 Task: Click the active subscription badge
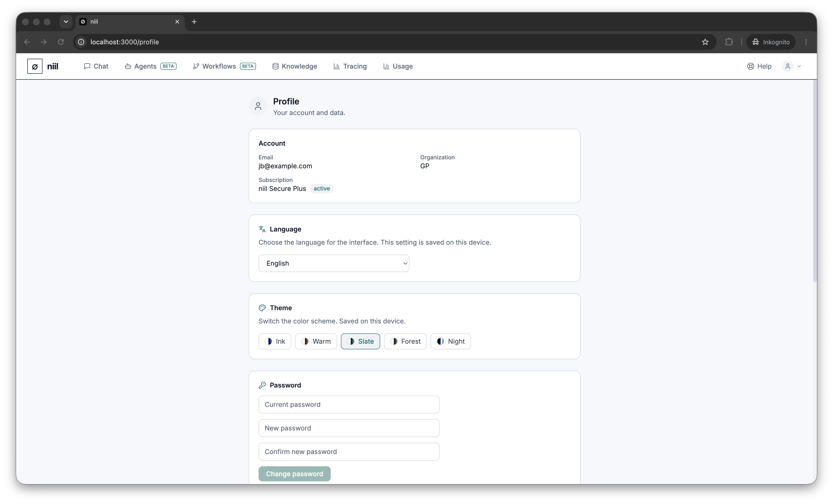click(322, 189)
